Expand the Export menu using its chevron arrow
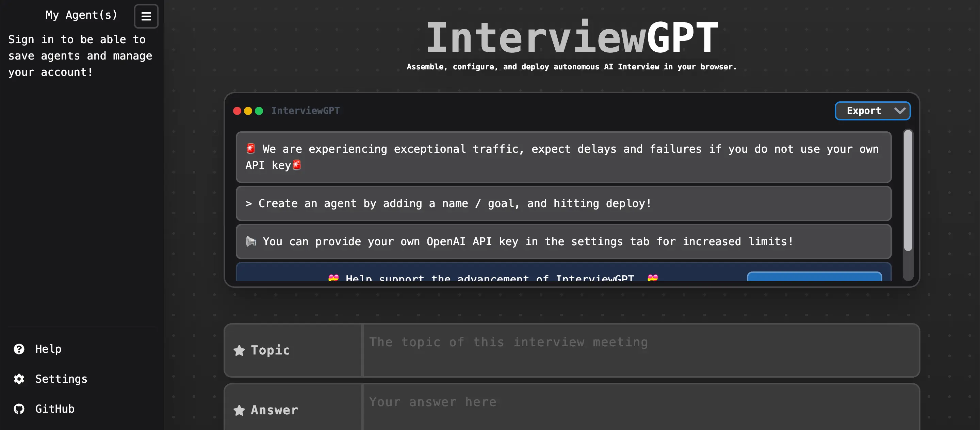The image size is (980, 430). [x=900, y=111]
